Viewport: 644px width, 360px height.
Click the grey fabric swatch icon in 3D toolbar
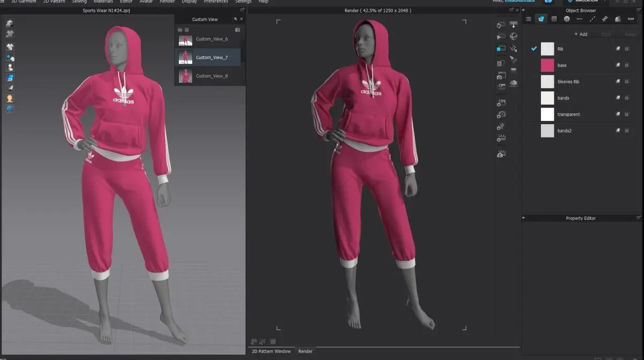[10, 88]
